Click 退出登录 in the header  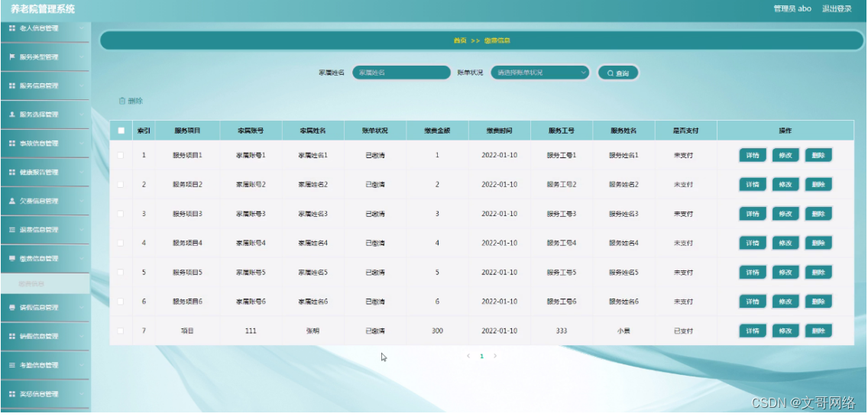837,9
